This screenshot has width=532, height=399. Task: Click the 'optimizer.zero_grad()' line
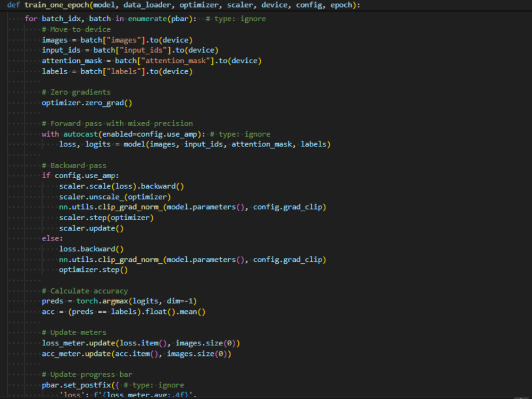pyautogui.click(x=87, y=103)
